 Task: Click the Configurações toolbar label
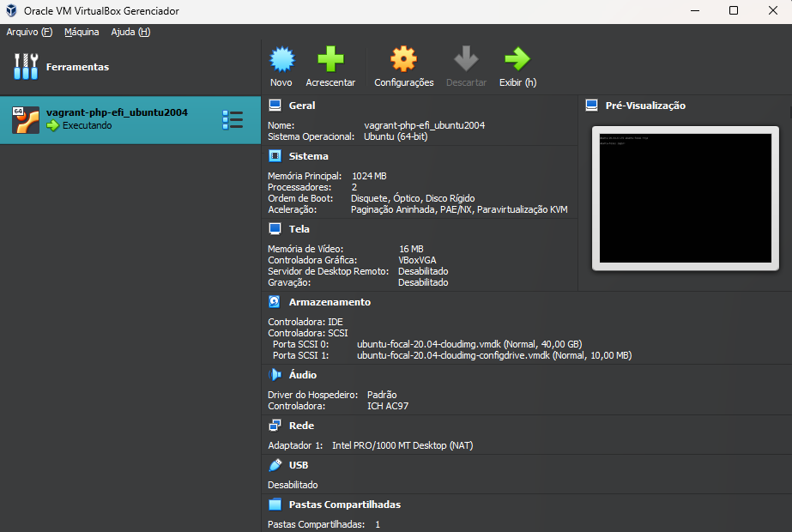(x=403, y=82)
